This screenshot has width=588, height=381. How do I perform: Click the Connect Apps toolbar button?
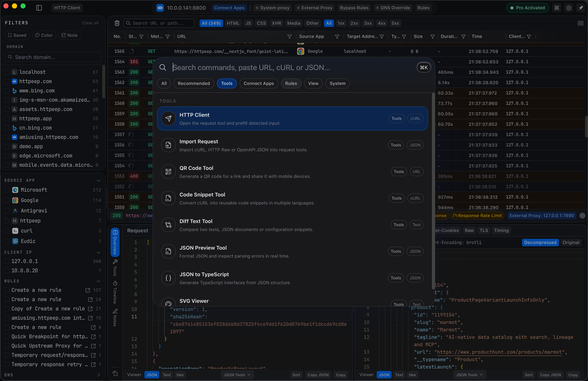229,8
